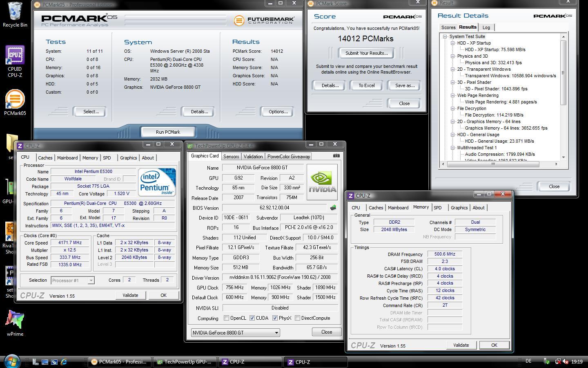
Task: Toggle CUDA checkbox in GPU-Z
Action: click(x=252, y=318)
